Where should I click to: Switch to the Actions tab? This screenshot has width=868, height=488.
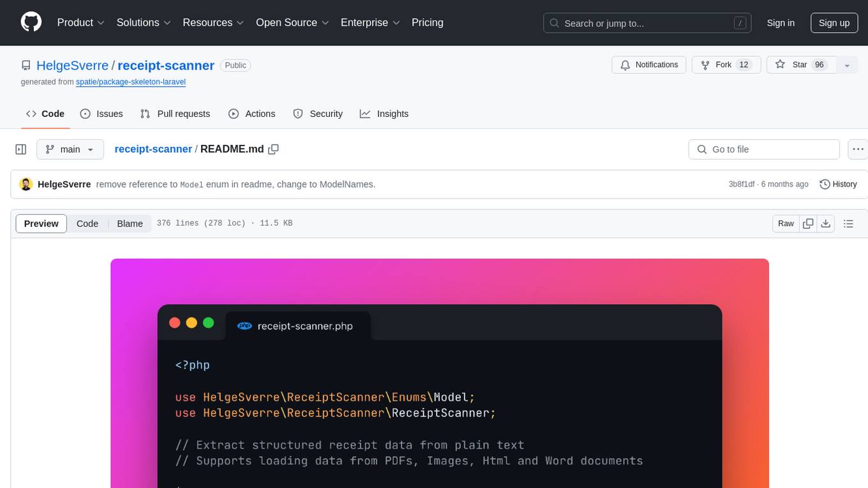(251, 114)
